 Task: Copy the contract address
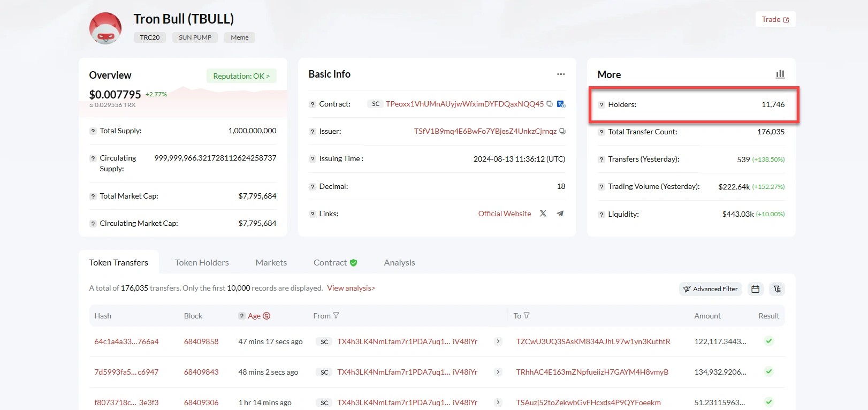click(x=549, y=104)
